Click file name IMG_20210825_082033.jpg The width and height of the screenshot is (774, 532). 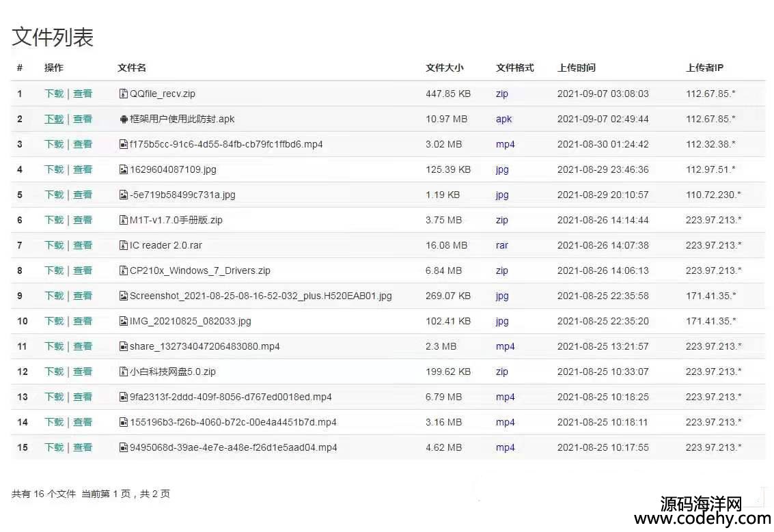(x=190, y=321)
